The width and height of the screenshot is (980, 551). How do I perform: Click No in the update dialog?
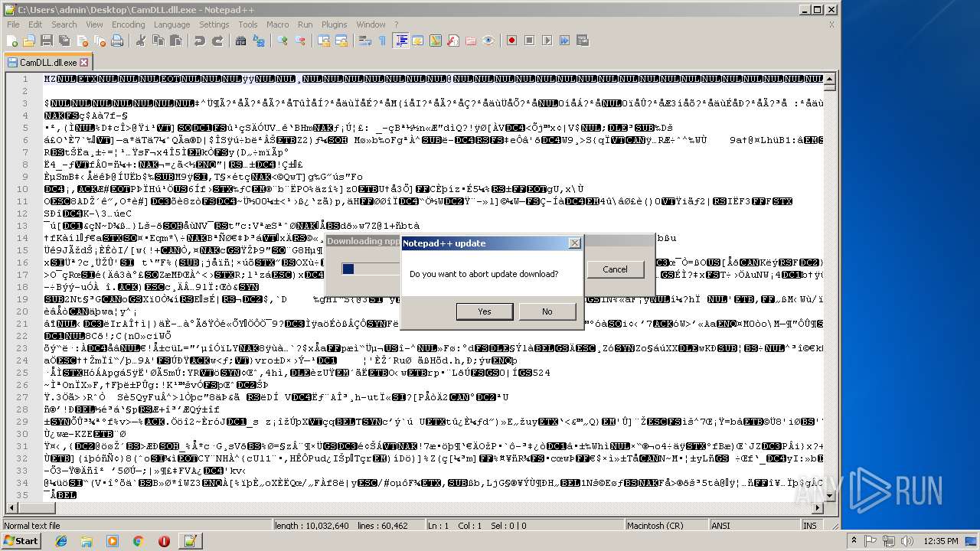coord(547,311)
